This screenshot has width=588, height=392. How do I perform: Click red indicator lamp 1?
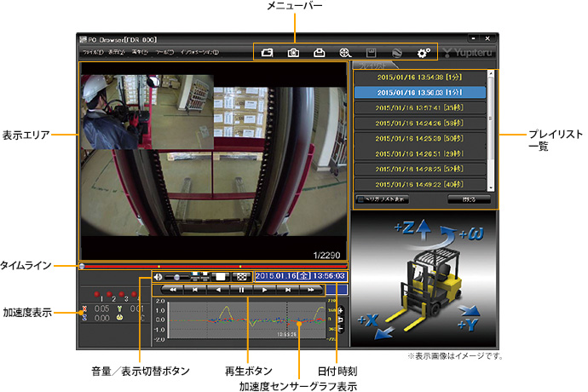[x=97, y=295]
